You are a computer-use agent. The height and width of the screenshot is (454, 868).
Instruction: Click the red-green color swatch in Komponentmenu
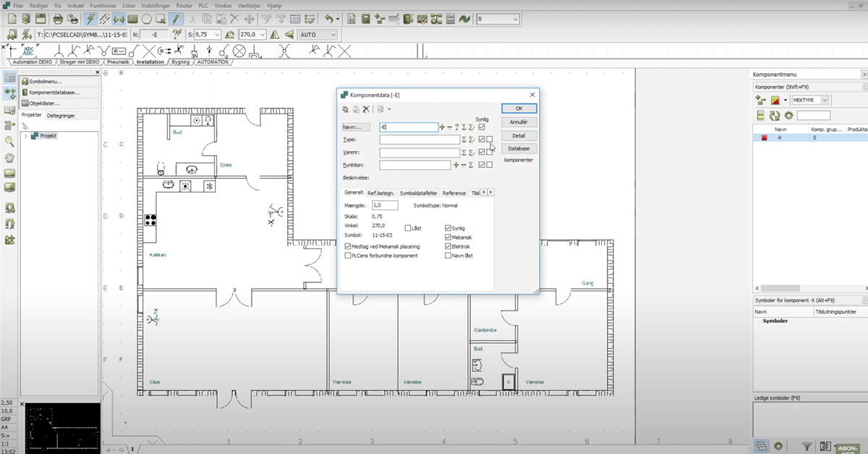(x=775, y=100)
